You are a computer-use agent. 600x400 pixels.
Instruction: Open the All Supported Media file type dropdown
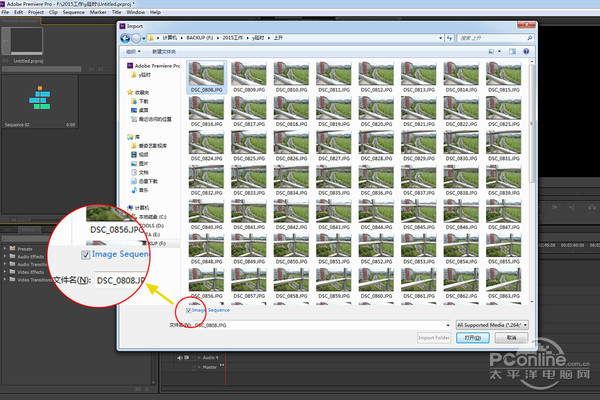(x=497, y=325)
